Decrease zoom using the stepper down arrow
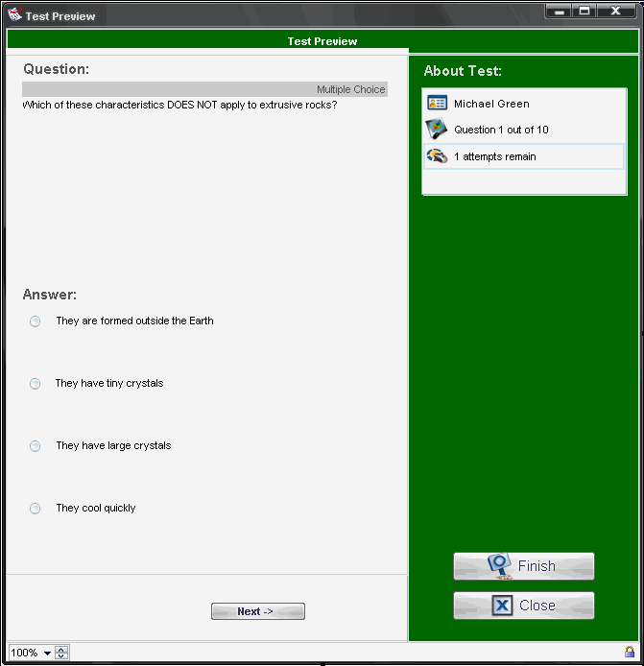 (62, 657)
